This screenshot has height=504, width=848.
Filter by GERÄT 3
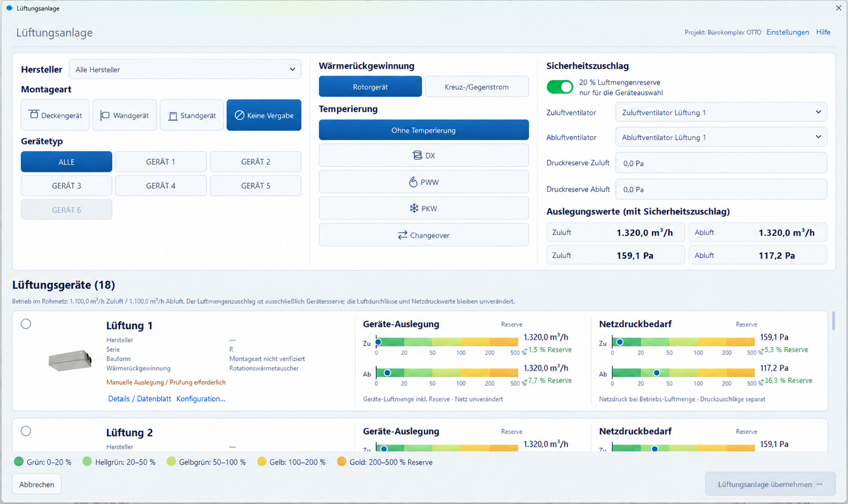coord(66,186)
